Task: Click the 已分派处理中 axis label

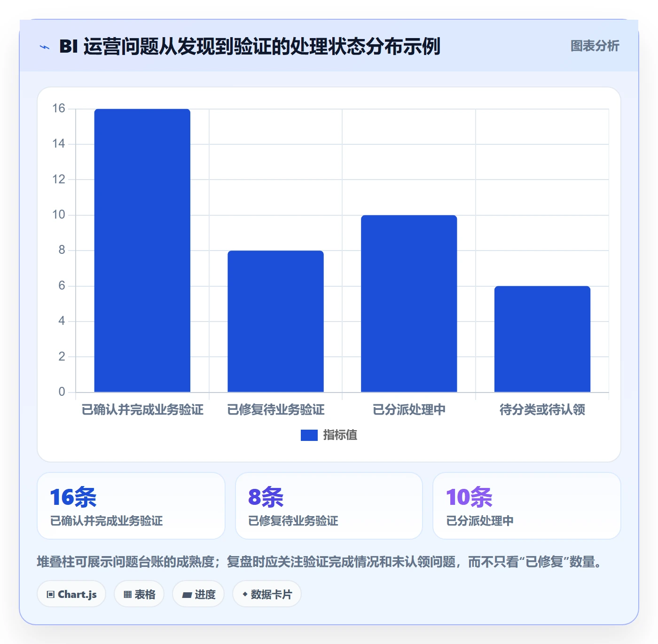Action: 409,410
